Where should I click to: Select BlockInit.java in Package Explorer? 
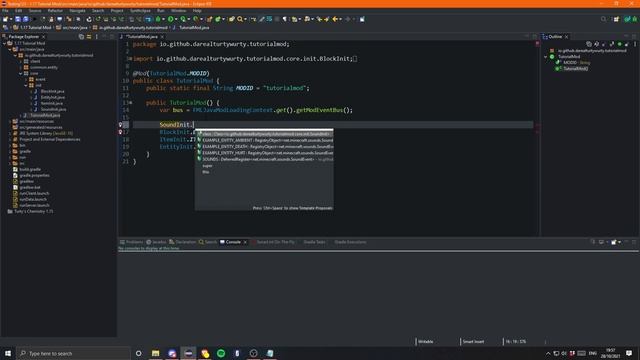52,91
